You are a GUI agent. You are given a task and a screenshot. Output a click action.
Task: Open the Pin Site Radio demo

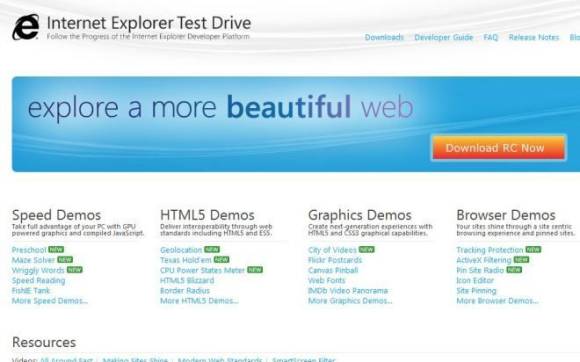click(480, 270)
